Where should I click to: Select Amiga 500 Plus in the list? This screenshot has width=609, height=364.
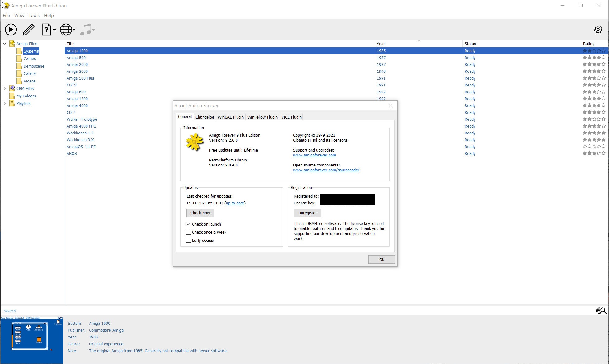[x=80, y=78]
